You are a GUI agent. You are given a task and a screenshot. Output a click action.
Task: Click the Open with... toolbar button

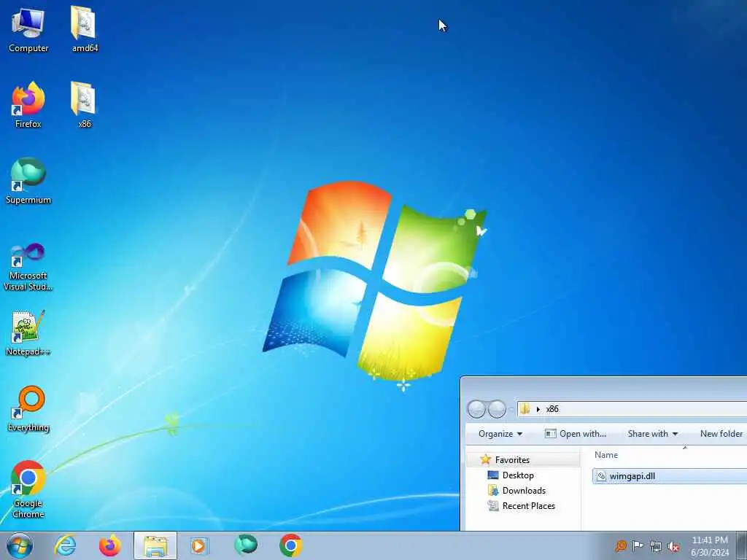pos(576,434)
